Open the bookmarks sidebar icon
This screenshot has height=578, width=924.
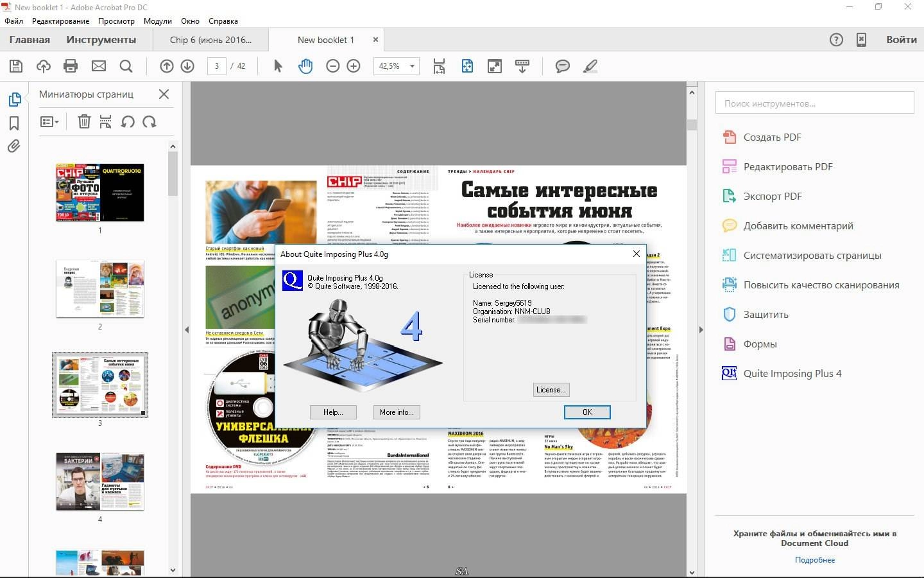[x=14, y=123]
